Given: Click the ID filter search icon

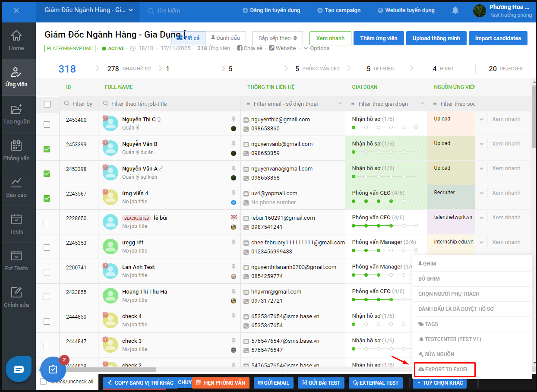Looking at the screenshot, I should point(67,104).
